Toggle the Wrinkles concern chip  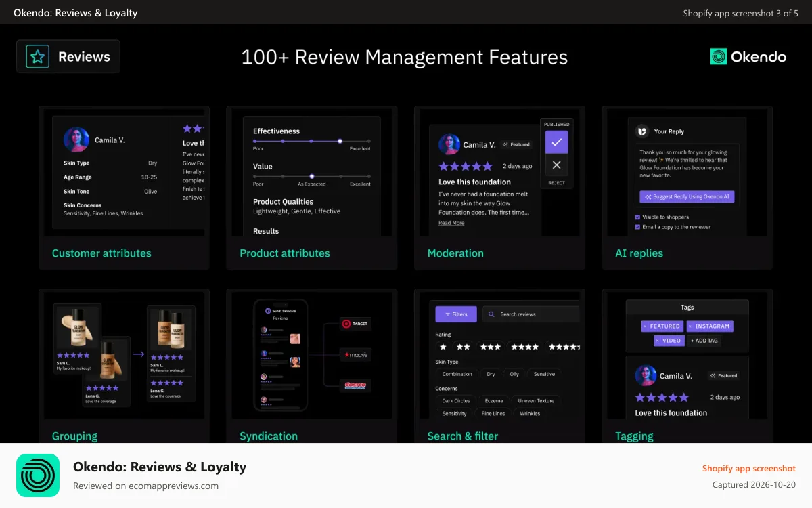(531, 413)
